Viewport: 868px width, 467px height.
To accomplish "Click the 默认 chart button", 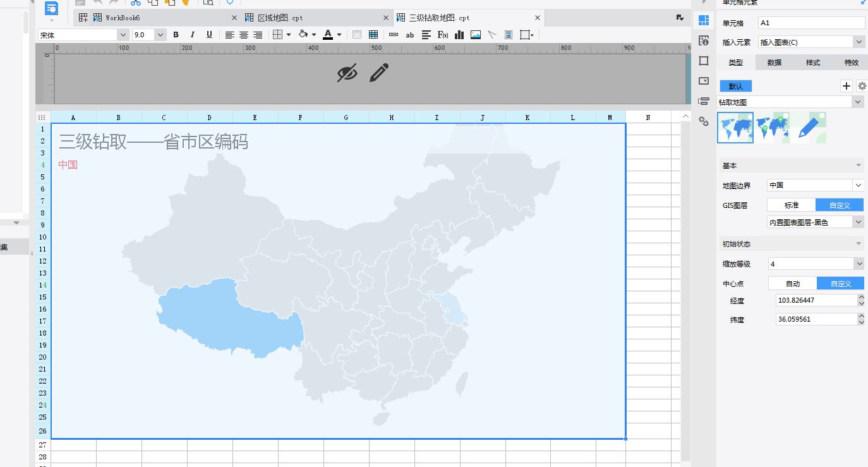I will click(736, 86).
